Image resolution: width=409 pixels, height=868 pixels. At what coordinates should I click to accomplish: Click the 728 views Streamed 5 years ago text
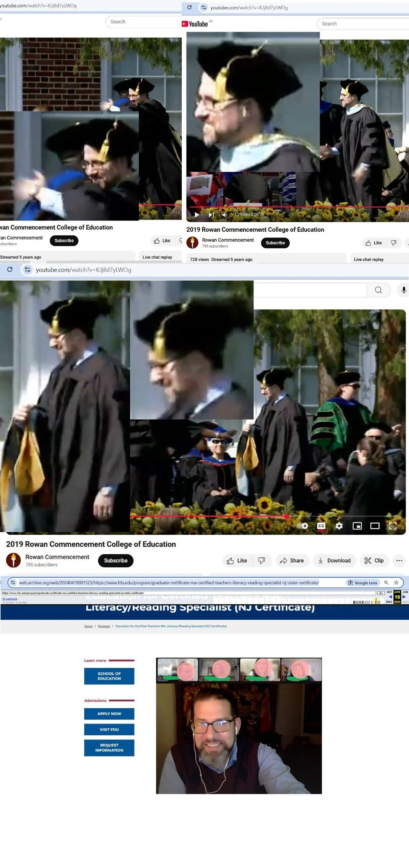pyautogui.click(x=221, y=260)
